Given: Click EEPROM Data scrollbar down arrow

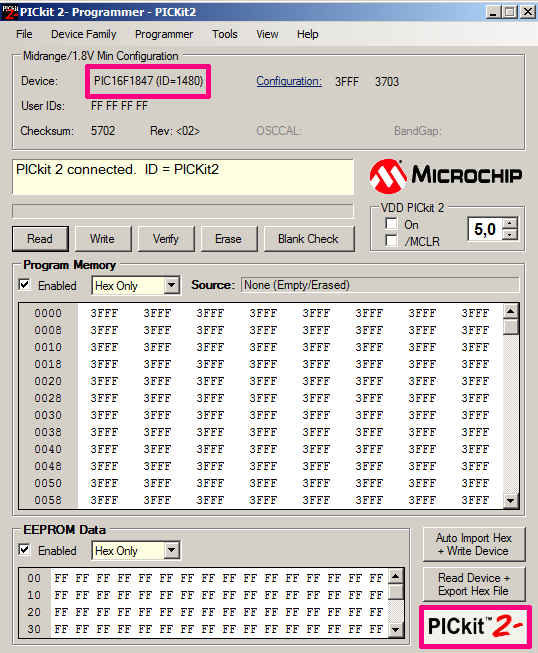Looking at the screenshot, I should point(396,630).
